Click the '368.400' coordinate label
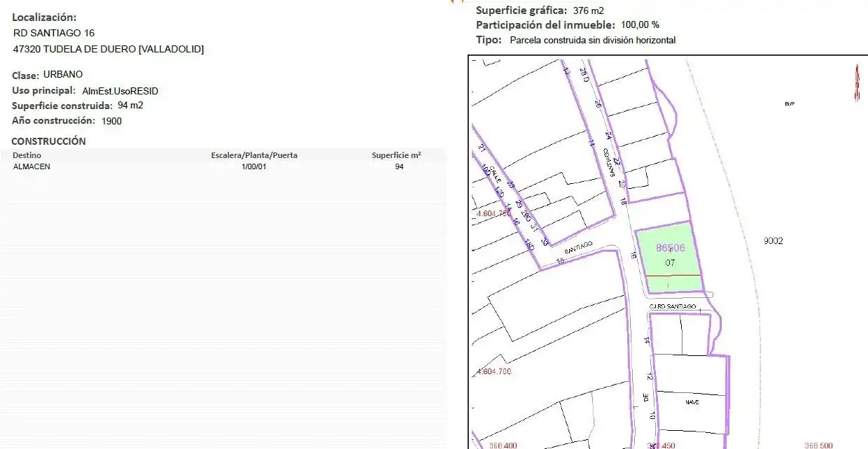868x449 pixels. pos(503,445)
